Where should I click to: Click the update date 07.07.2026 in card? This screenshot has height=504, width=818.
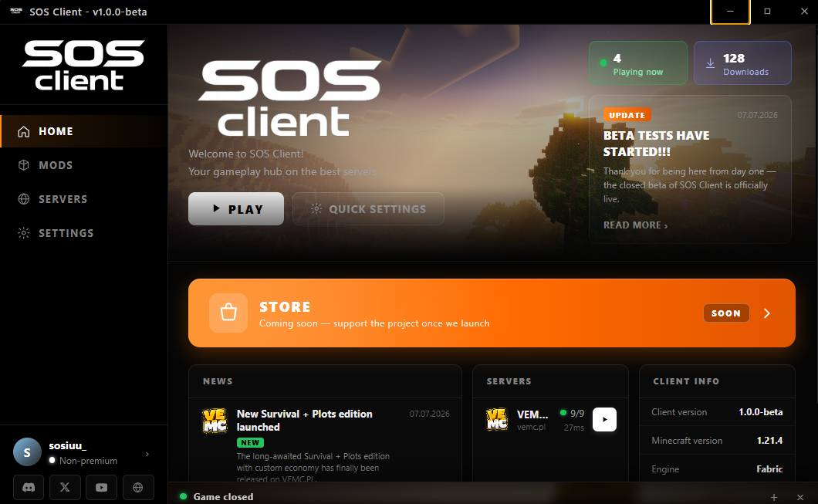[758, 115]
